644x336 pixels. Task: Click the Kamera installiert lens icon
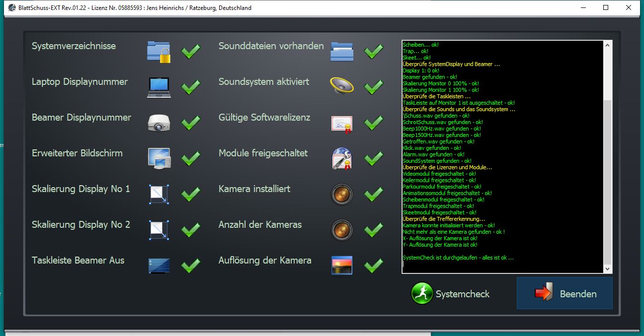coord(342,195)
